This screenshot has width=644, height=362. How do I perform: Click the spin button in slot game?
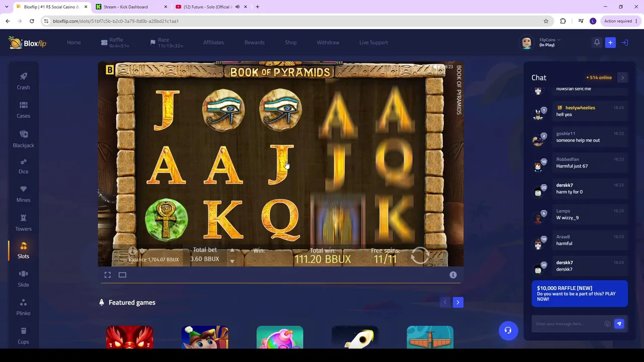point(421,255)
